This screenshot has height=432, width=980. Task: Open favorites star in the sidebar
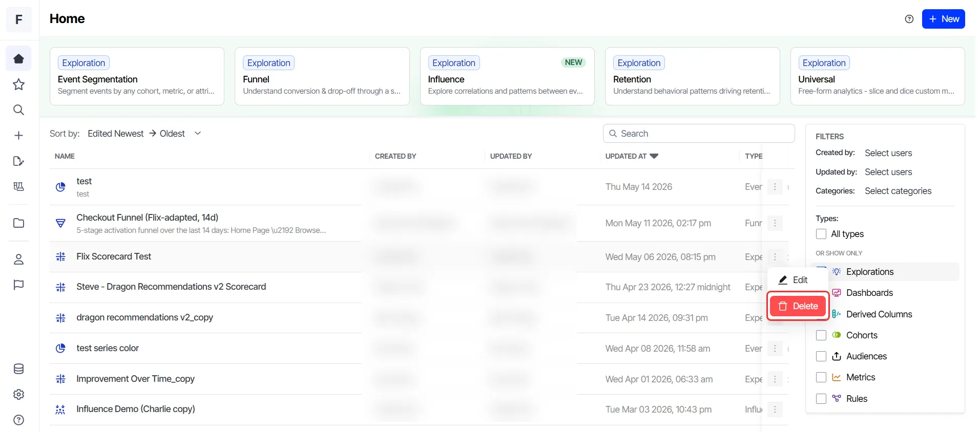pyautogui.click(x=19, y=84)
